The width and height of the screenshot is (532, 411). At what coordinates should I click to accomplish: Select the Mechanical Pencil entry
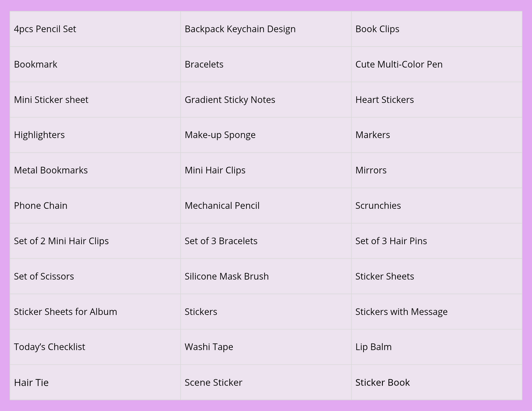(265, 205)
